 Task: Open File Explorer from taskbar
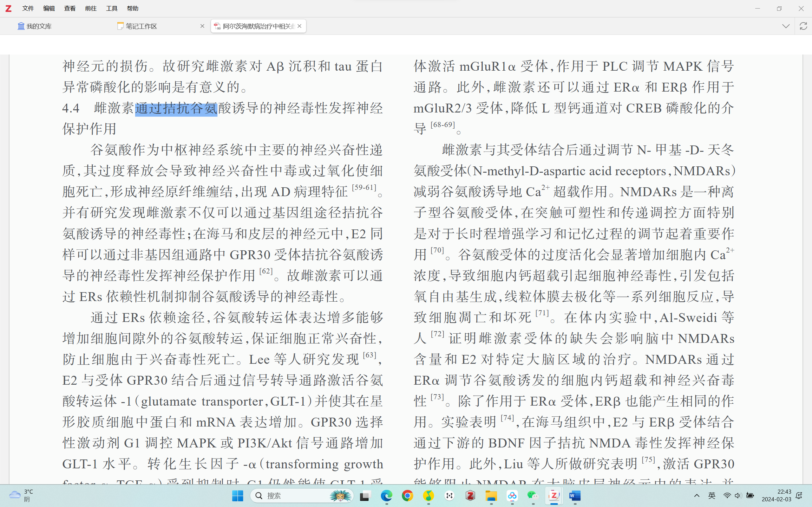[x=491, y=496]
